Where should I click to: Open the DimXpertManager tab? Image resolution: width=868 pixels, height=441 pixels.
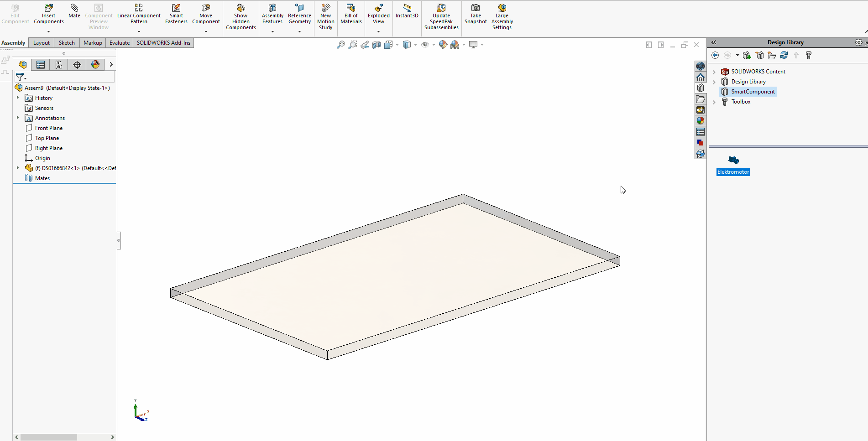77,65
